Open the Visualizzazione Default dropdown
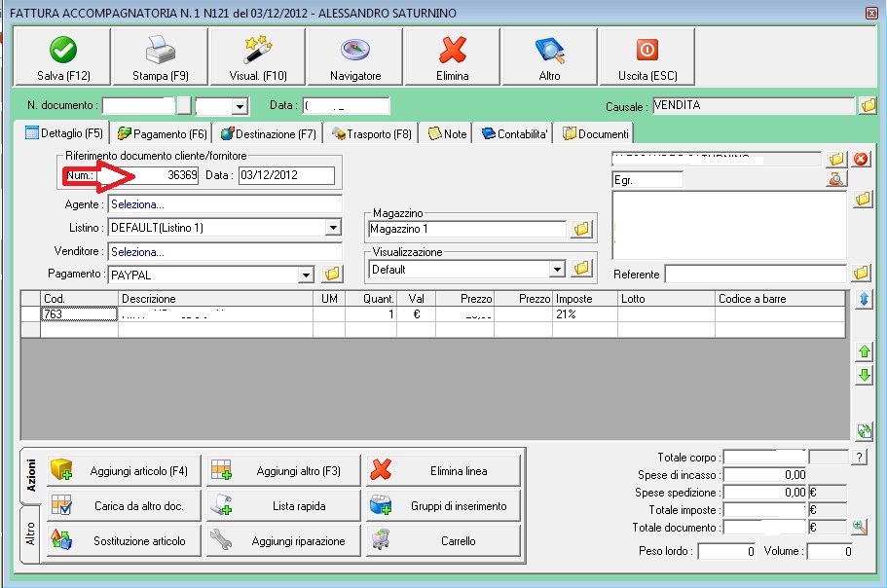 [x=557, y=269]
